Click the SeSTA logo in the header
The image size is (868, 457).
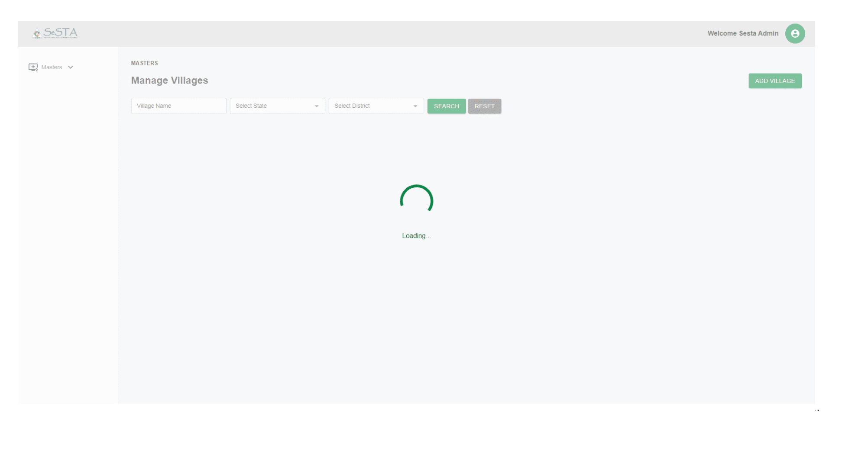(55, 33)
